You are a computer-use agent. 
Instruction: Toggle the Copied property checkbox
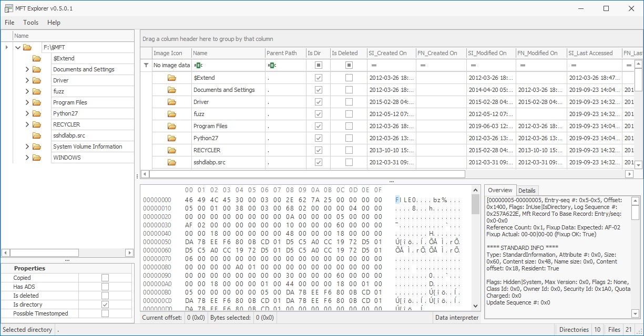[105, 278]
